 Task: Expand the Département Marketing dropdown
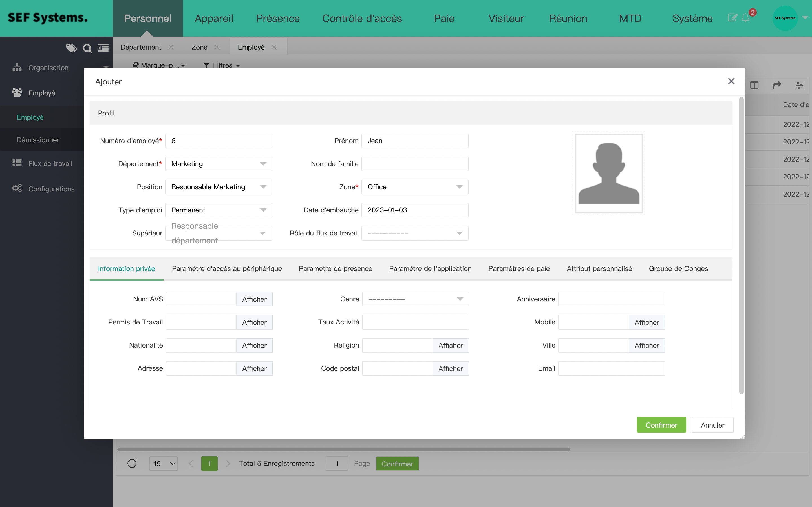click(x=219, y=164)
